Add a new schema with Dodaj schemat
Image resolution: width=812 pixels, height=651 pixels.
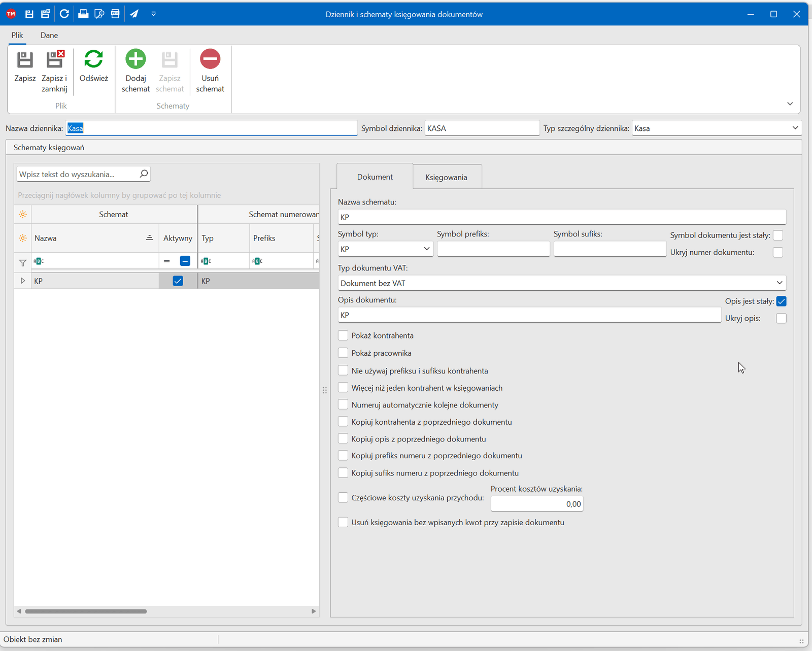(136, 59)
